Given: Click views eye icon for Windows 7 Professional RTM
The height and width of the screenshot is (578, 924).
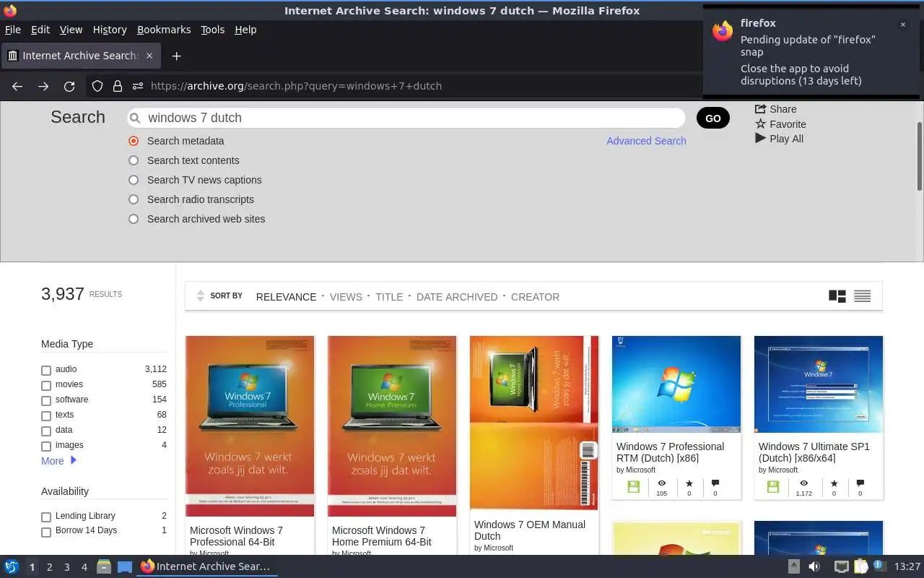Looking at the screenshot, I should coord(661,483).
